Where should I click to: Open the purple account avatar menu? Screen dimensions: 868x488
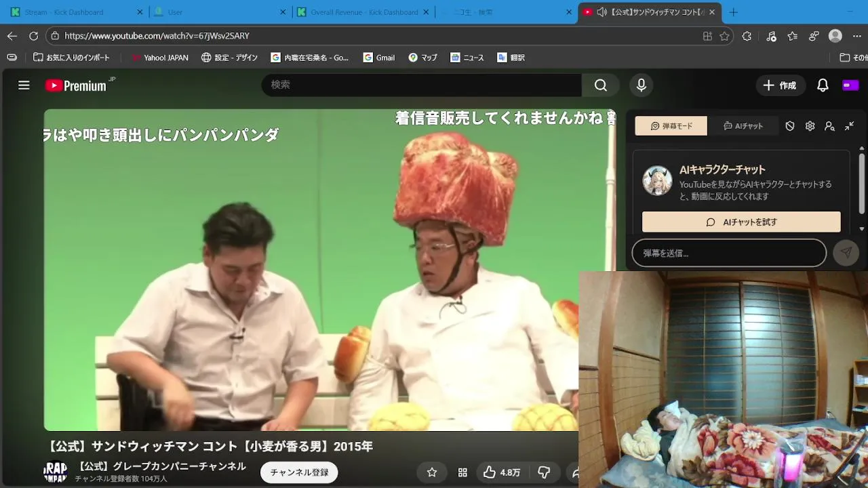pos(850,85)
